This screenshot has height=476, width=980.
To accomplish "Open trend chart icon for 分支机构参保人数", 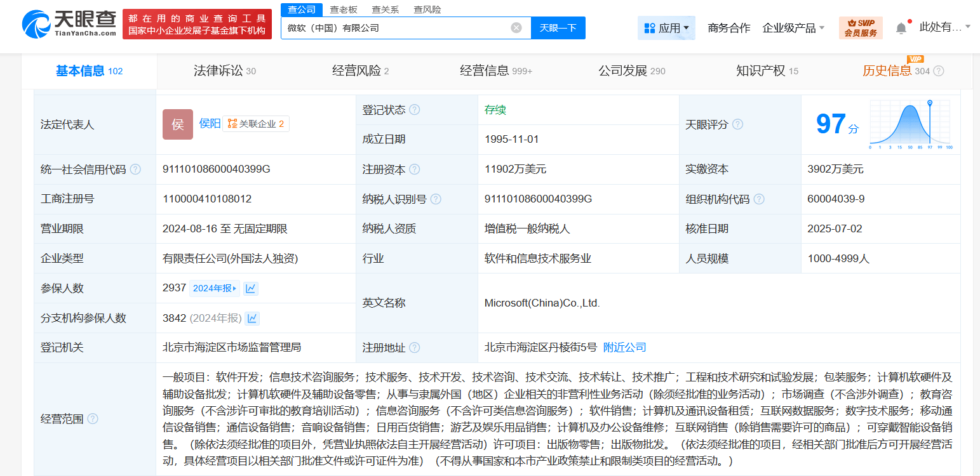I will click(252, 318).
